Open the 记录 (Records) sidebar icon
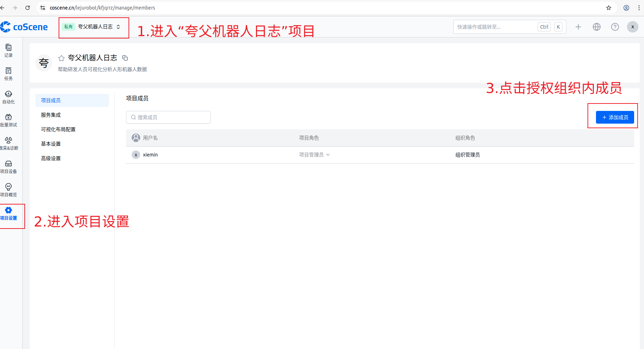Viewport: 644px width, 349px height. click(x=8, y=50)
